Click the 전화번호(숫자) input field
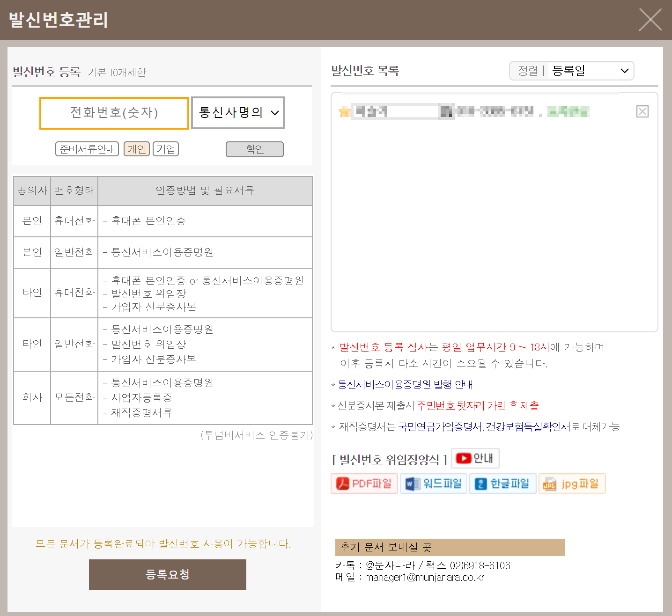Viewport: 672px width, 616px height. pos(114,113)
